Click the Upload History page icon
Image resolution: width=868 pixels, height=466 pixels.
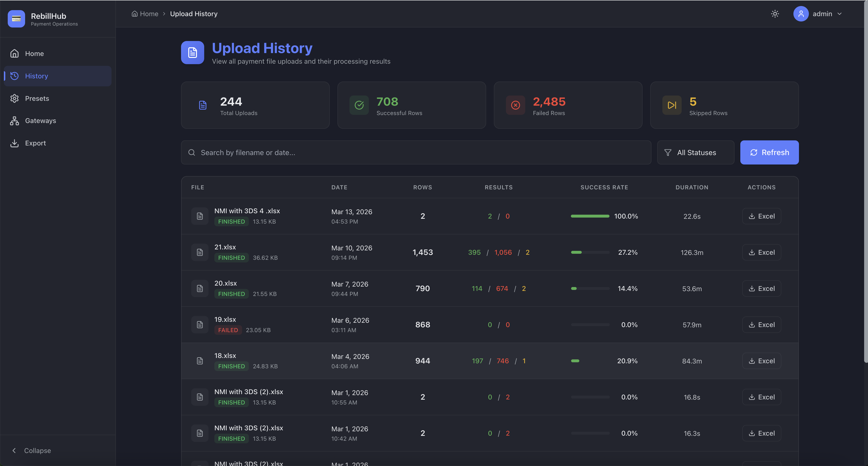[x=192, y=53]
